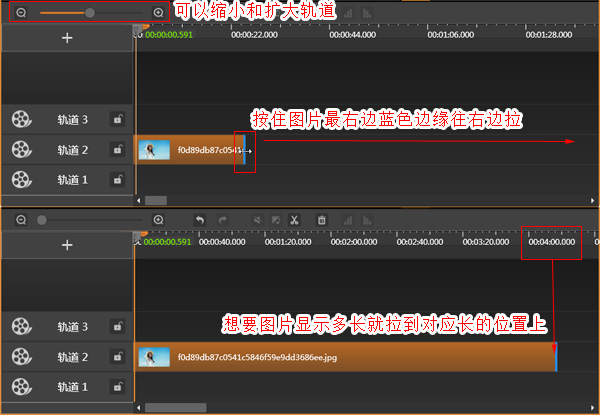Click the film reel icon of 轨道 1 in lower timeline

click(21, 387)
